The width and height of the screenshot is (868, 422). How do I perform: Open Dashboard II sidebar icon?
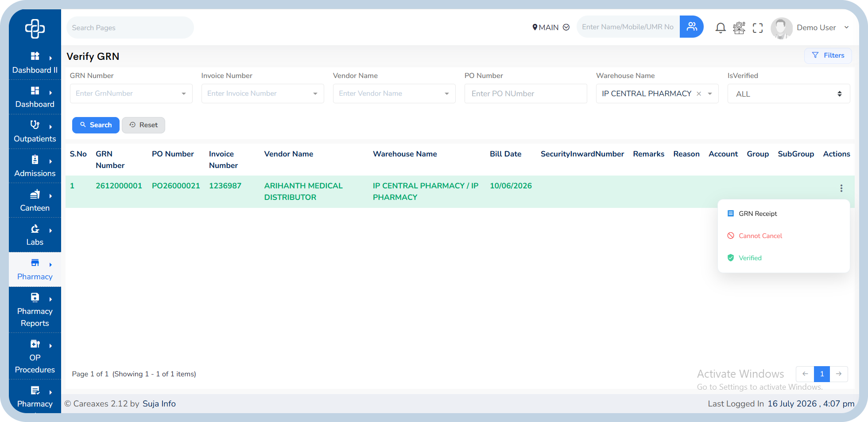(35, 56)
